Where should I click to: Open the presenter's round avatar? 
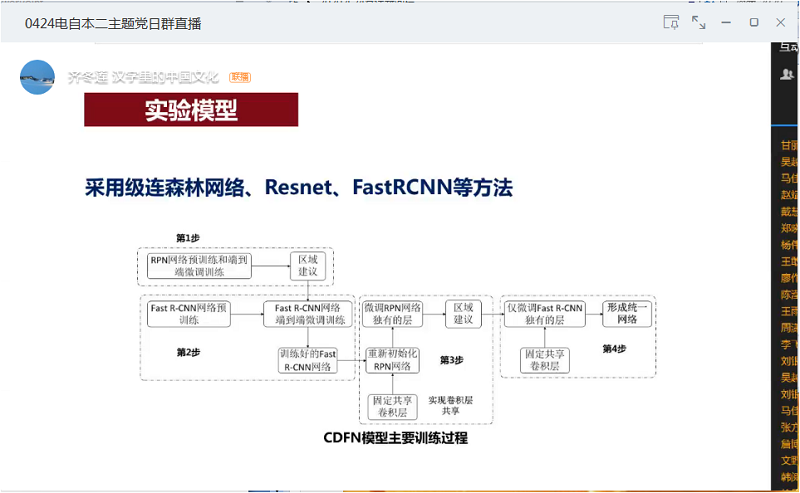coord(37,77)
